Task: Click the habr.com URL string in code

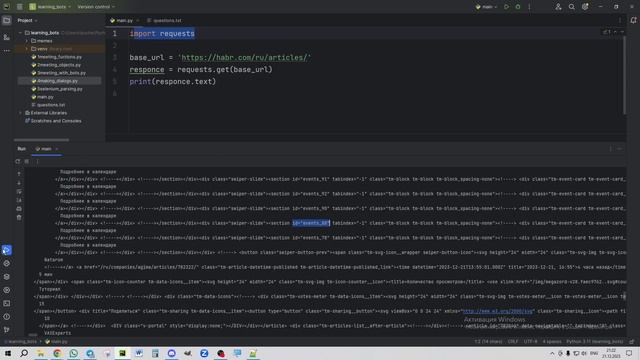Action: click(x=244, y=58)
